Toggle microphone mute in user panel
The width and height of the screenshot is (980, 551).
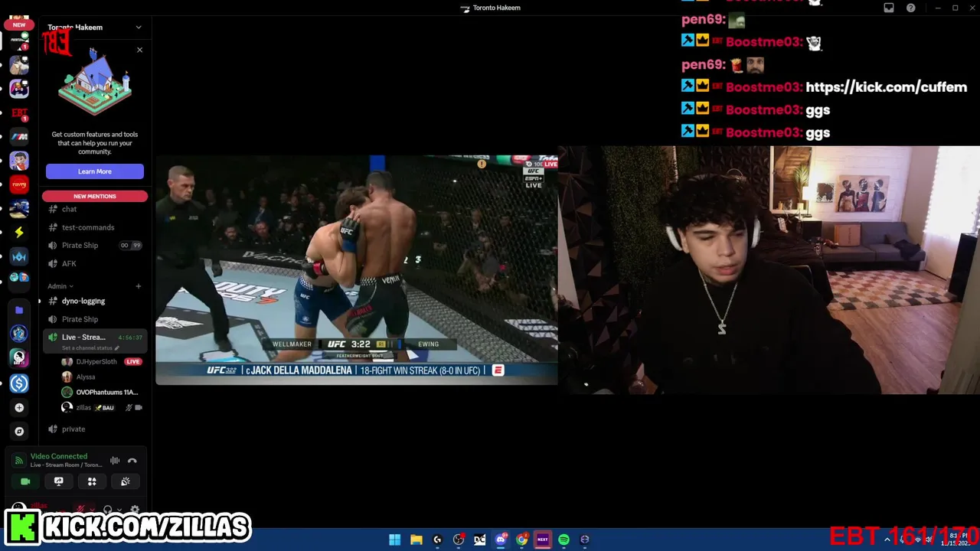(x=80, y=510)
